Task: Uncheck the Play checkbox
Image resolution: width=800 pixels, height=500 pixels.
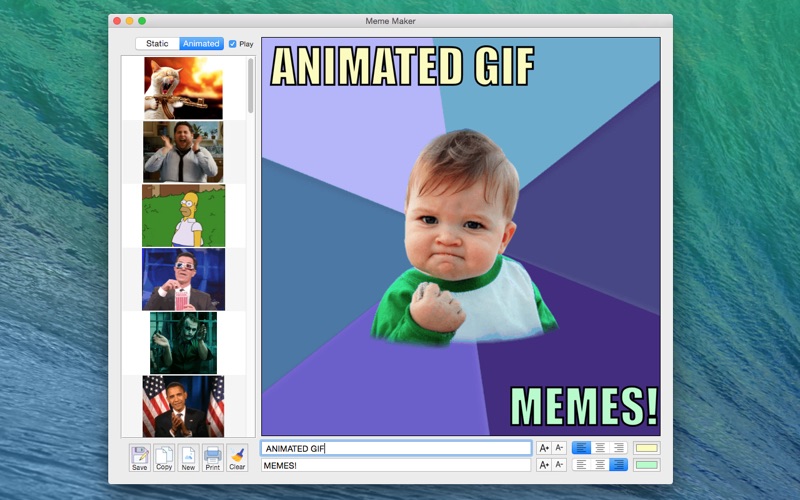Action: pyautogui.click(x=233, y=44)
